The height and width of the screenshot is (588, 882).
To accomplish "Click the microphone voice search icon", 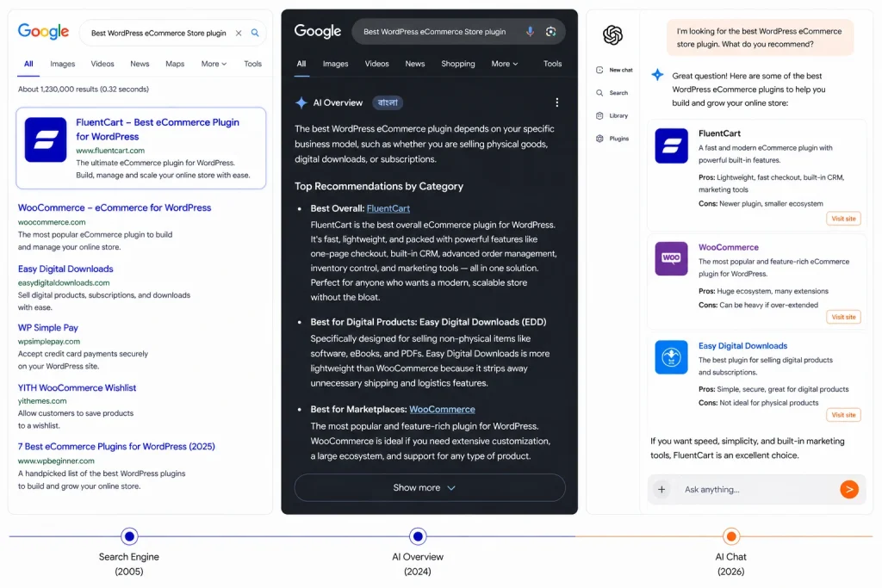I will 530,32.
